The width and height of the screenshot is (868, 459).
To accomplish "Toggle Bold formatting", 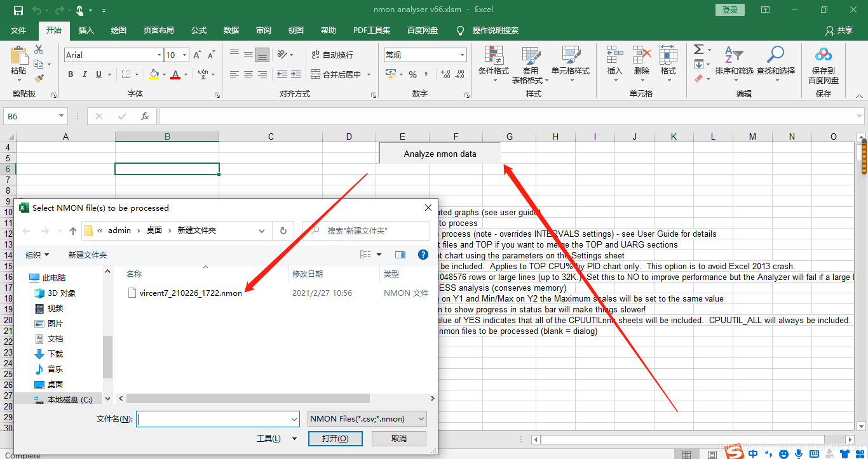I will (x=71, y=74).
